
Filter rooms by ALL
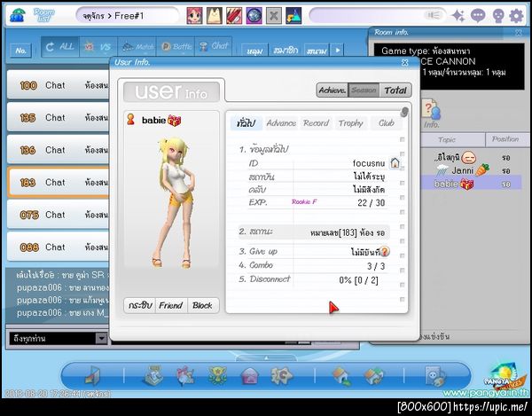click(x=60, y=47)
